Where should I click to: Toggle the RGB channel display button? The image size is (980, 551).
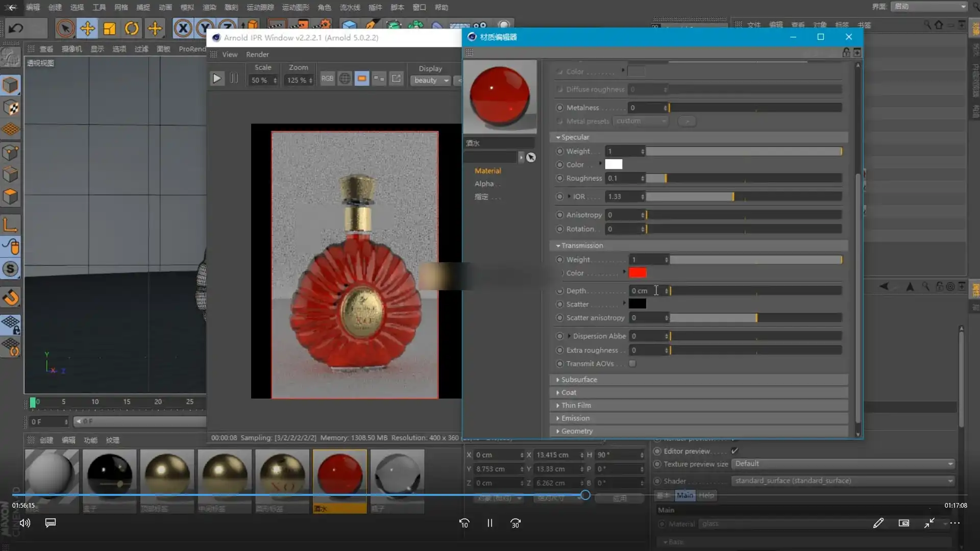pyautogui.click(x=327, y=79)
